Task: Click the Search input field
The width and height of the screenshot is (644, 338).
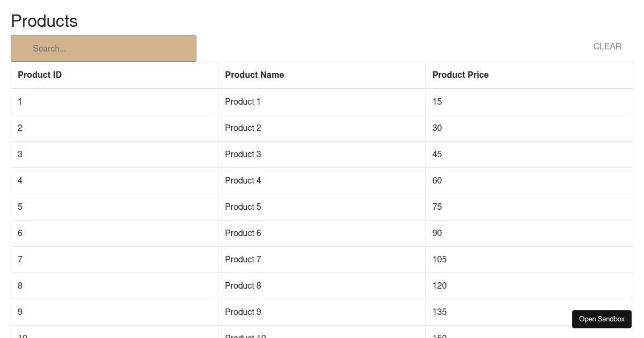Action: [x=104, y=48]
